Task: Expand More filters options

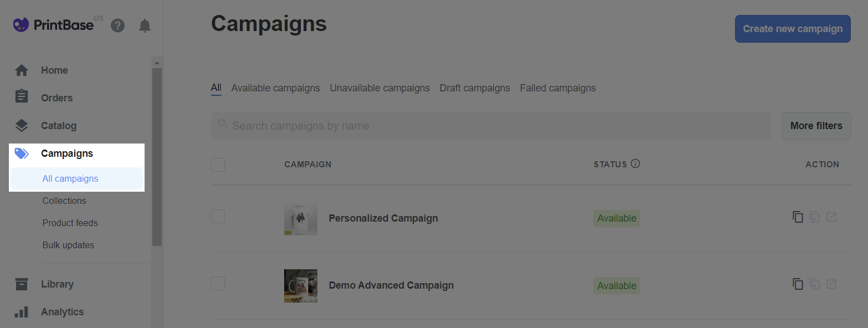Action: click(816, 126)
